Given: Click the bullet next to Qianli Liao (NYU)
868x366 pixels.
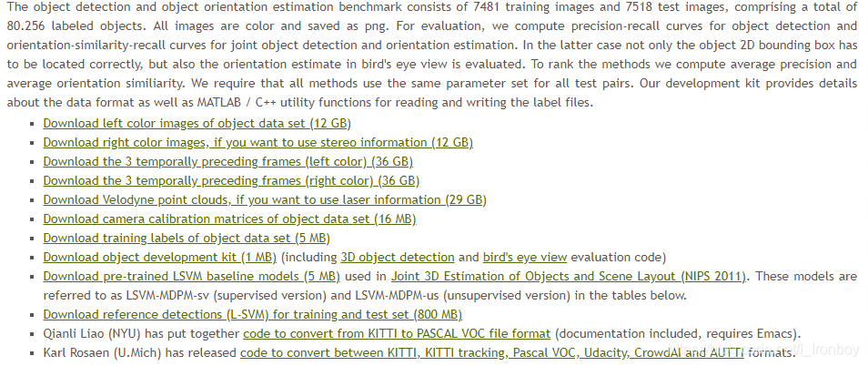Looking at the screenshot, I should pos(34,334).
